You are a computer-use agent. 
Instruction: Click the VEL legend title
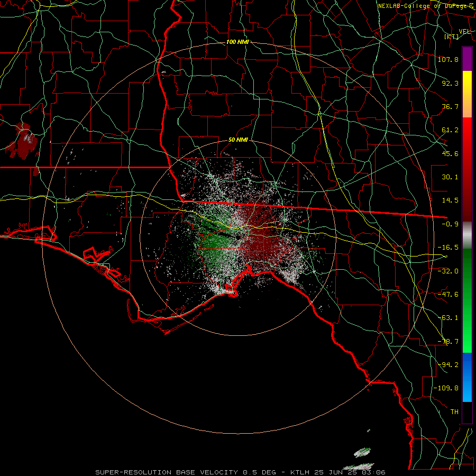click(465, 32)
